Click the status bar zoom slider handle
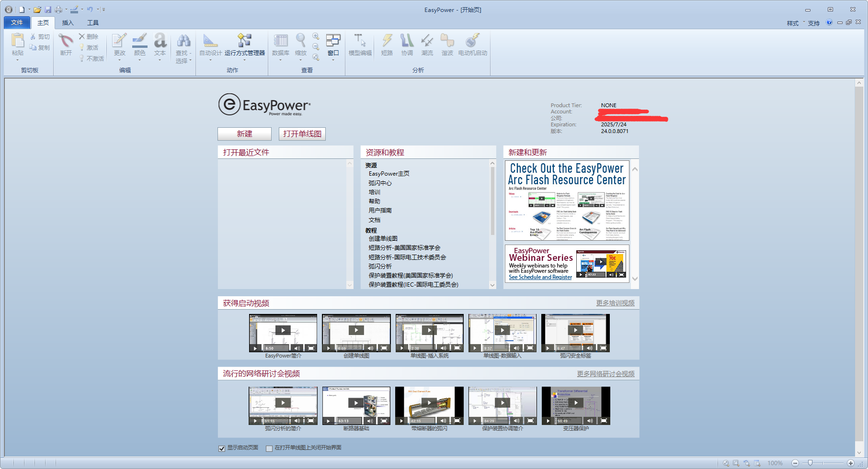Viewport: 868px width, 469px height. click(810, 463)
